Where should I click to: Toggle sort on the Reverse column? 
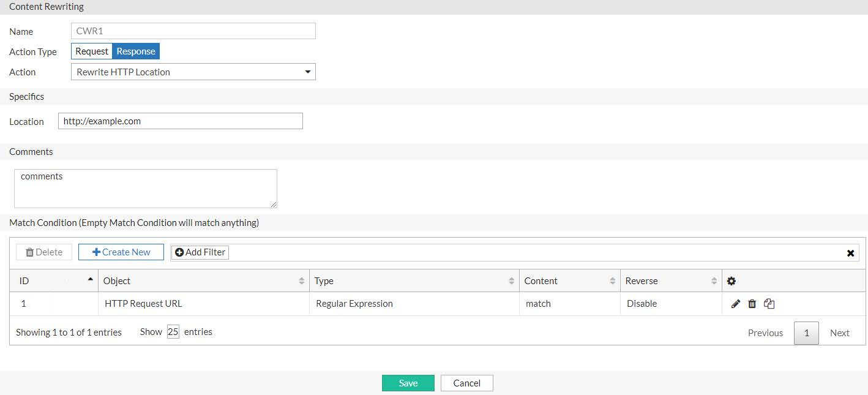tap(714, 280)
